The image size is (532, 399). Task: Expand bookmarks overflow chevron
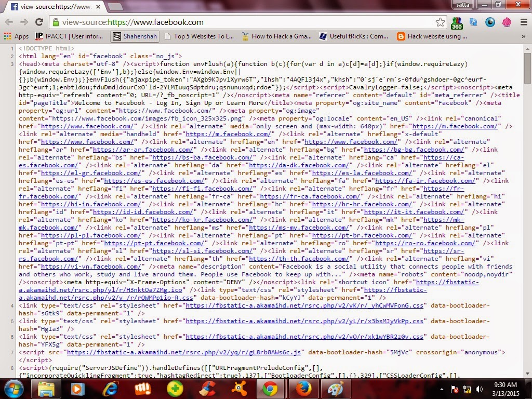tap(524, 36)
